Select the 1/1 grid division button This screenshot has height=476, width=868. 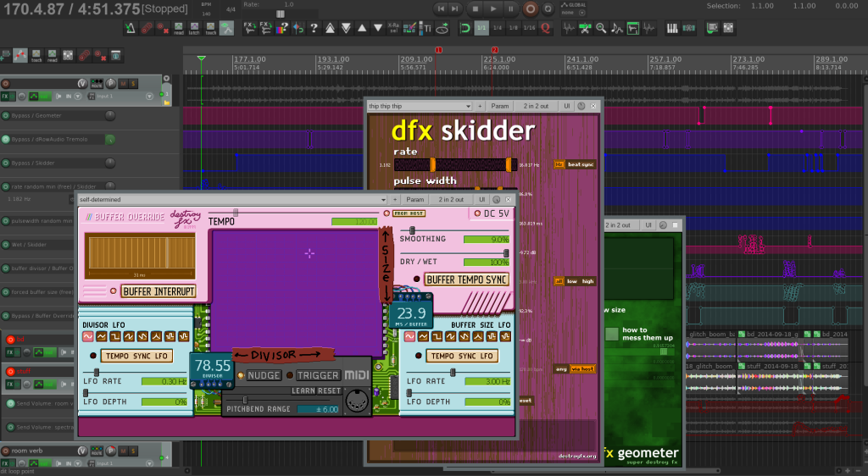click(x=481, y=28)
